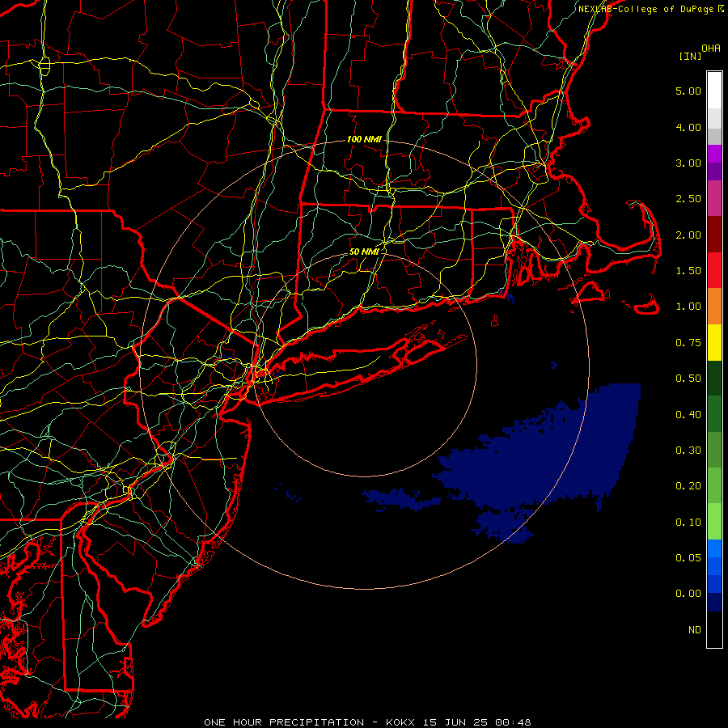This screenshot has height=728, width=728.
Task: Click the 0.50 legend value
Action: click(x=688, y=379)
